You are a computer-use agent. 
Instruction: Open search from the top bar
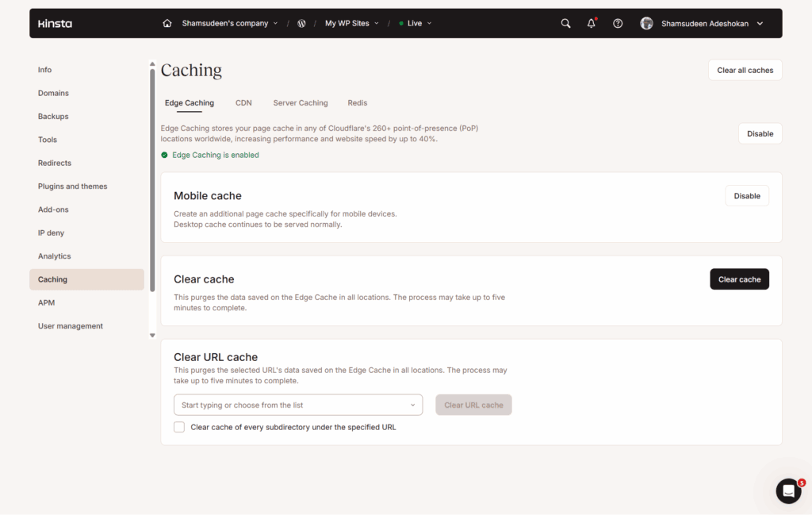(x=565, y=23)
